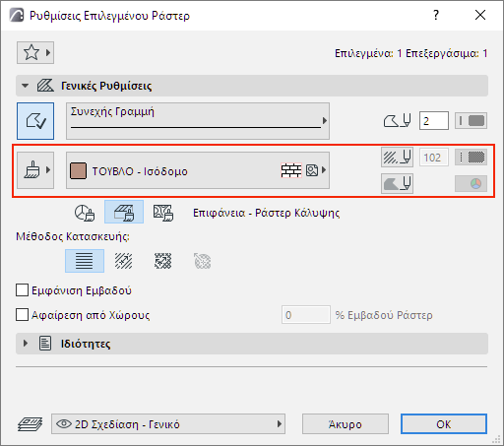
Task: Open the background pen color wheel swatch
Action: coord(471,183)
